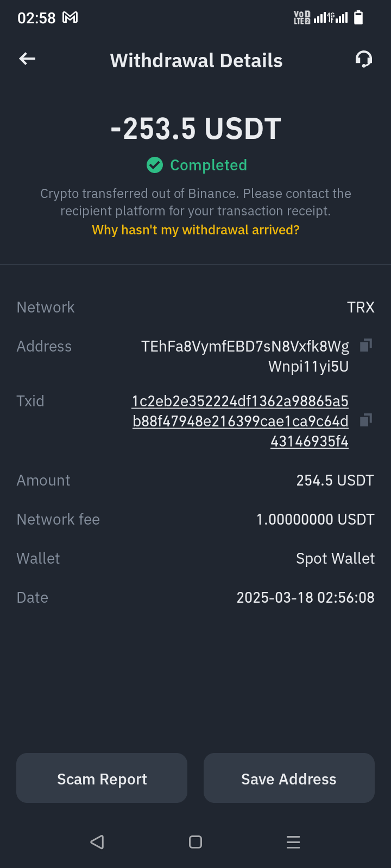The image size is (391, 868).
Task: Copy the Txid hash
Action: (x=366, y=420)
